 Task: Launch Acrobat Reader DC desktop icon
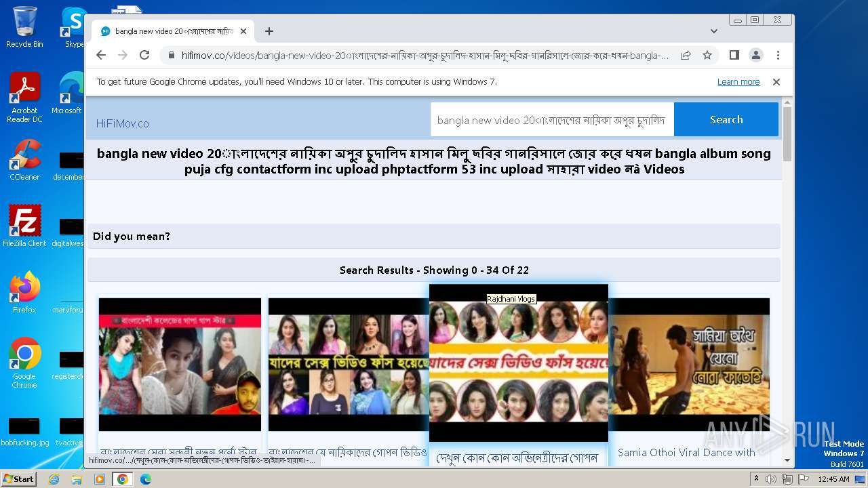(24, 98)
